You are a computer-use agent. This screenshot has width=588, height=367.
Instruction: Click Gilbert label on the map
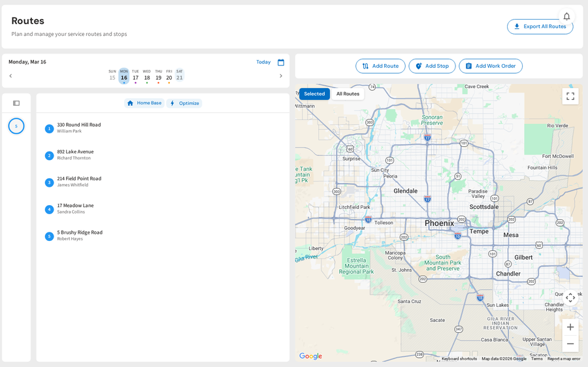pyautogui.click(x=523, y=257)
